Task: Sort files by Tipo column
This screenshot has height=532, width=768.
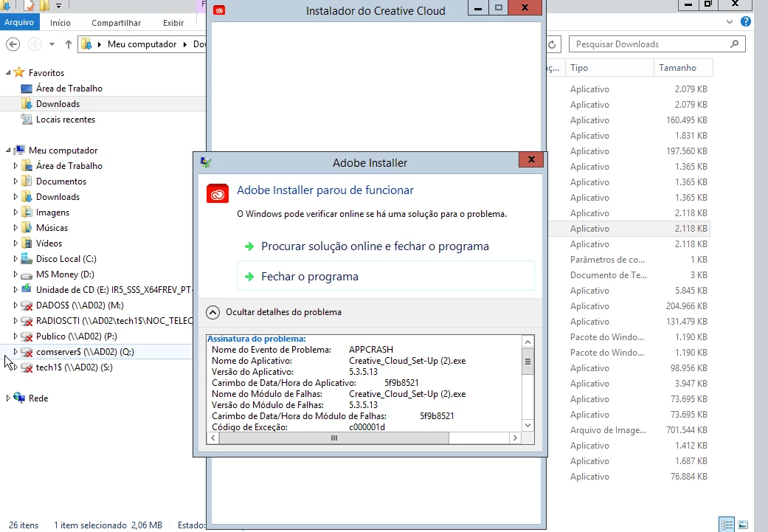Action: (609, 68)
